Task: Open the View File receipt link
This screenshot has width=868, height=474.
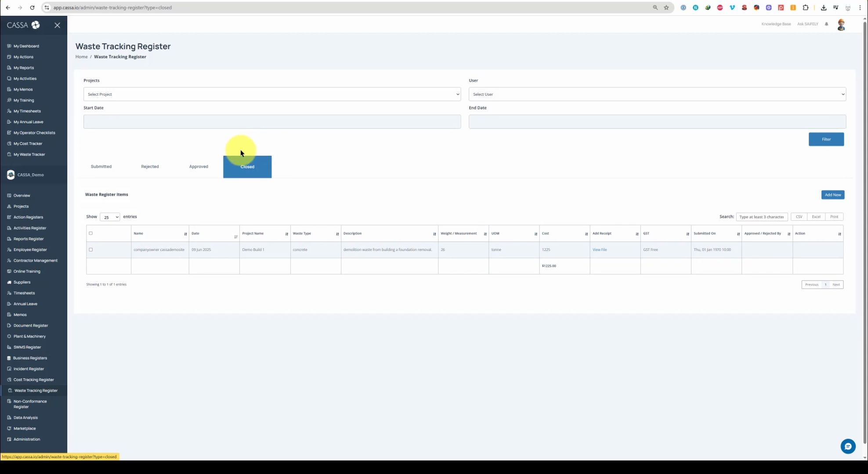Action: [599, 250]
